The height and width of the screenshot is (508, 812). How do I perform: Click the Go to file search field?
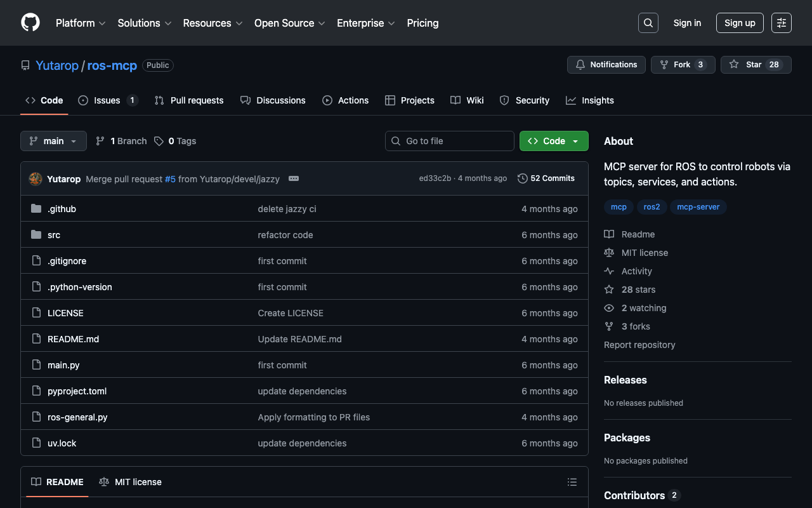(449, 141)
